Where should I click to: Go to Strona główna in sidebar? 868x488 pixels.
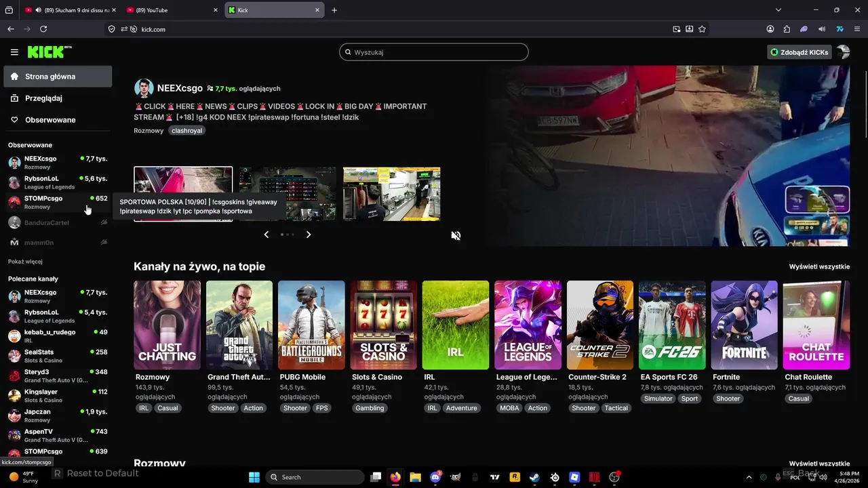pyautogui.click(x=58, y=77)
